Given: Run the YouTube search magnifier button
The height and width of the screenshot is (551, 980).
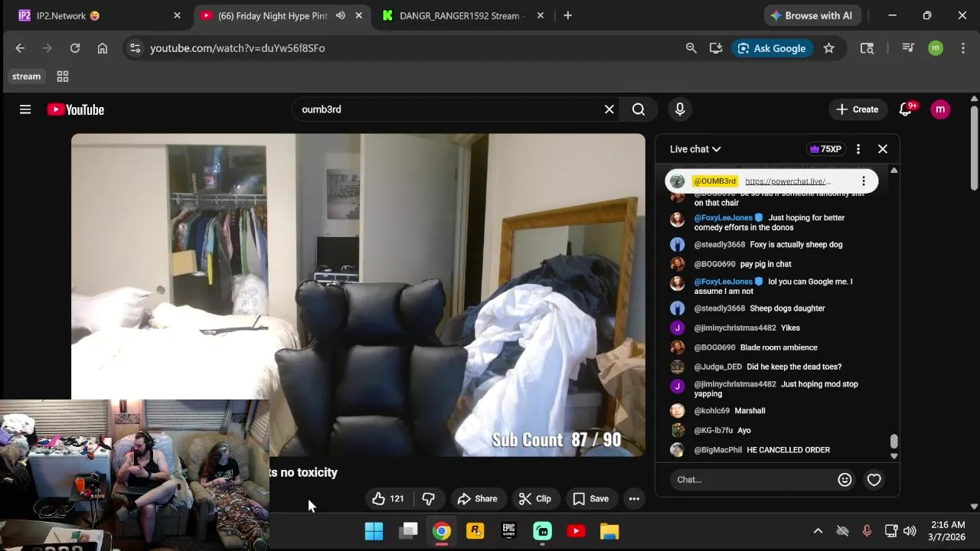Looking at the screenshot, I should click(x=639, y=109).
